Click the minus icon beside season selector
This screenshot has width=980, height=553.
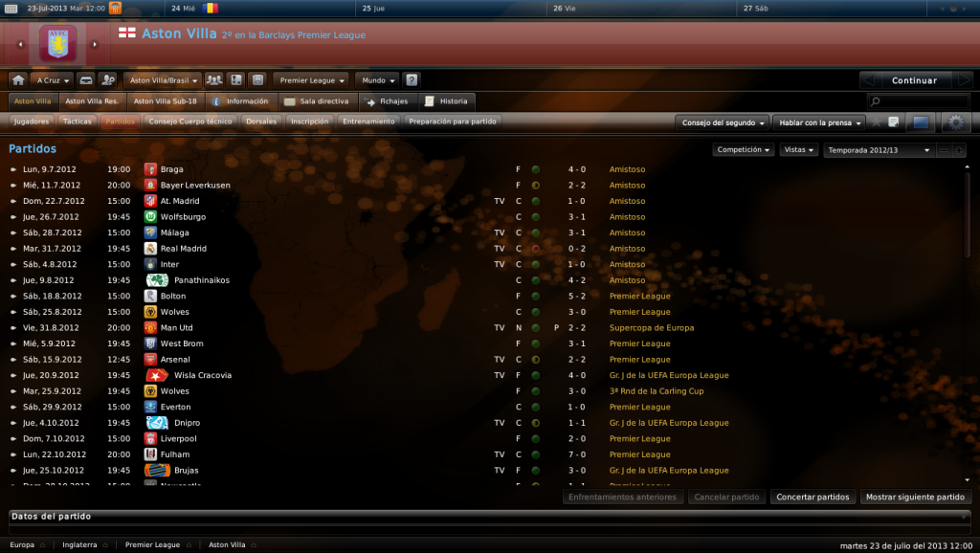(944, 150)
